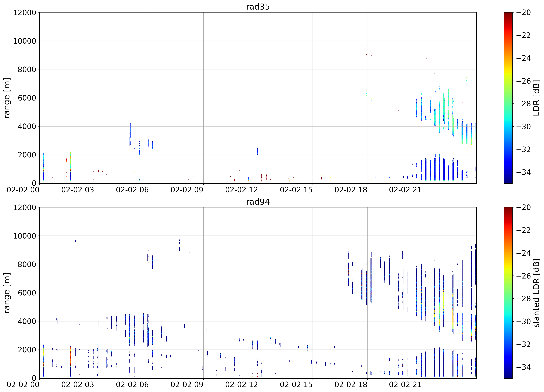Image resolution: width=544 pixels, height=392 pixels.
Task: Click the −30 tick on rad35 colorbar
Action: click(x=523, y=127)
